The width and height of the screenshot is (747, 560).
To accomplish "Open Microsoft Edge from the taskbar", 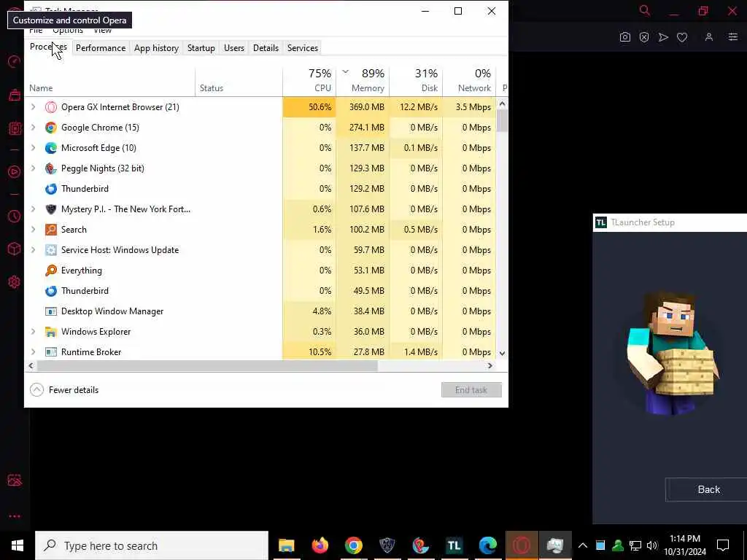I will [x=488, y=545].
